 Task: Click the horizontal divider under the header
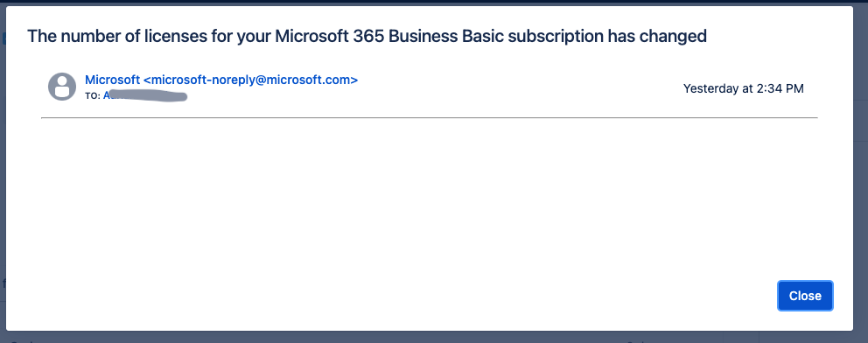429,118
